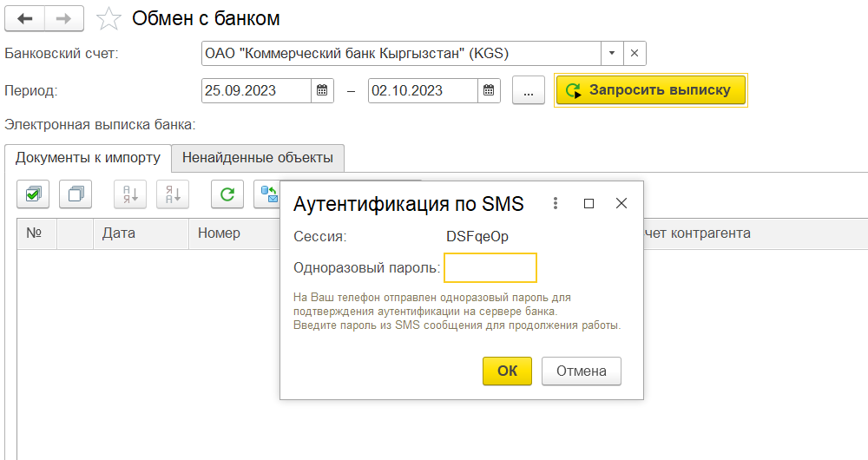Click Запросить выписку button
This screenshot has width=868, height=460.
coord(650,90)
